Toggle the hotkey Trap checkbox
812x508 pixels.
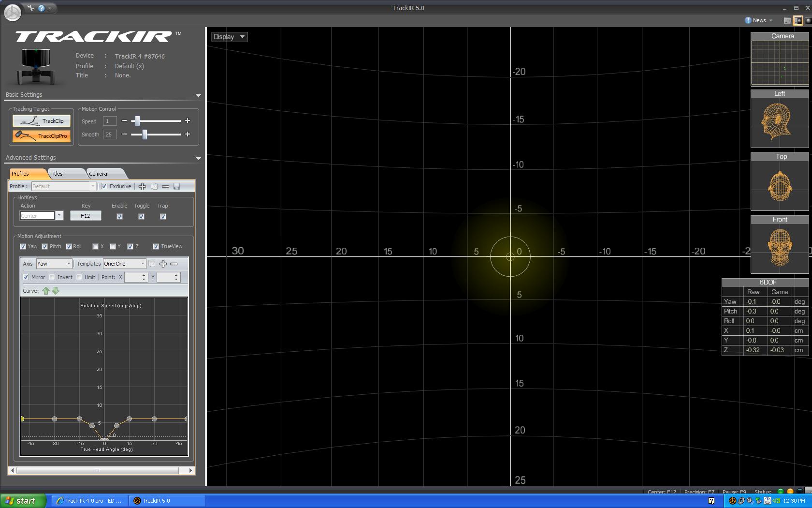point(163,216)
